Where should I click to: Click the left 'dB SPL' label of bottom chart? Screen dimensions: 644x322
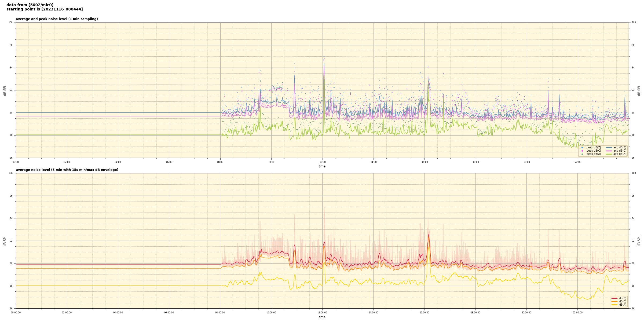[5, 241]
